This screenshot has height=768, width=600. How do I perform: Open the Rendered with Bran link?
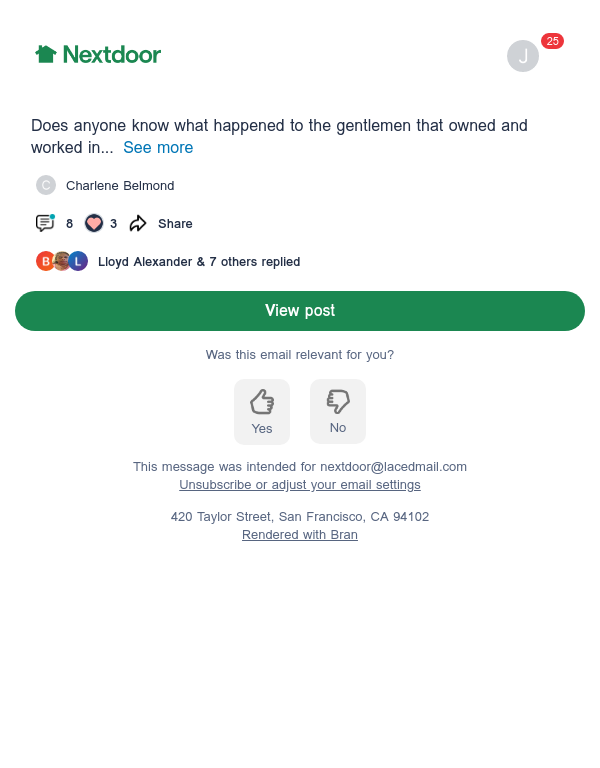coord(300,535)
